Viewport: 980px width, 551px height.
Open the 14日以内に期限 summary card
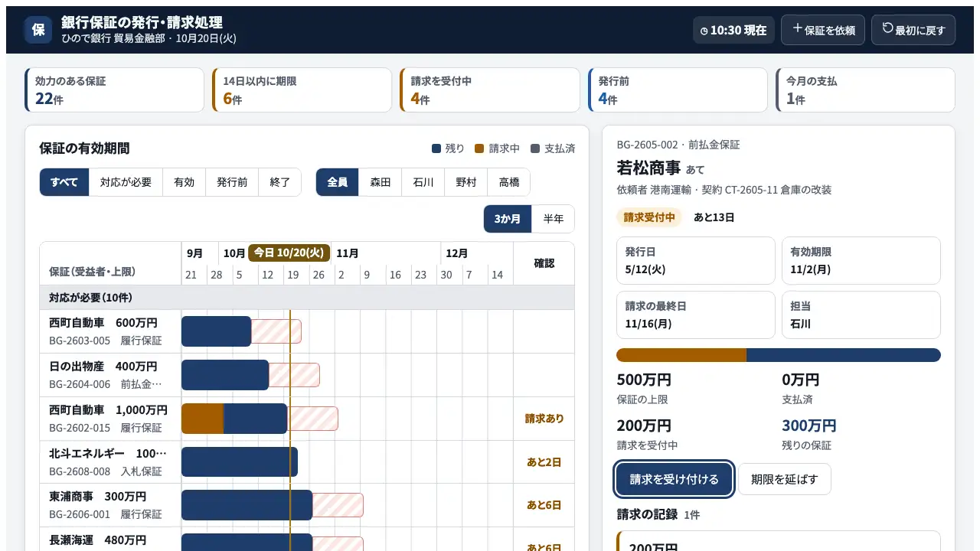click(302, 90)
